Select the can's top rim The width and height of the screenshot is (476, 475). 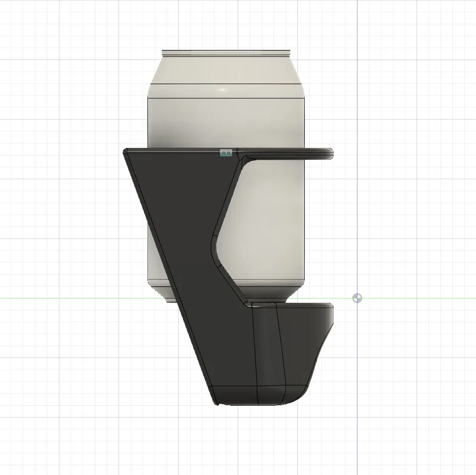[226, 53]
